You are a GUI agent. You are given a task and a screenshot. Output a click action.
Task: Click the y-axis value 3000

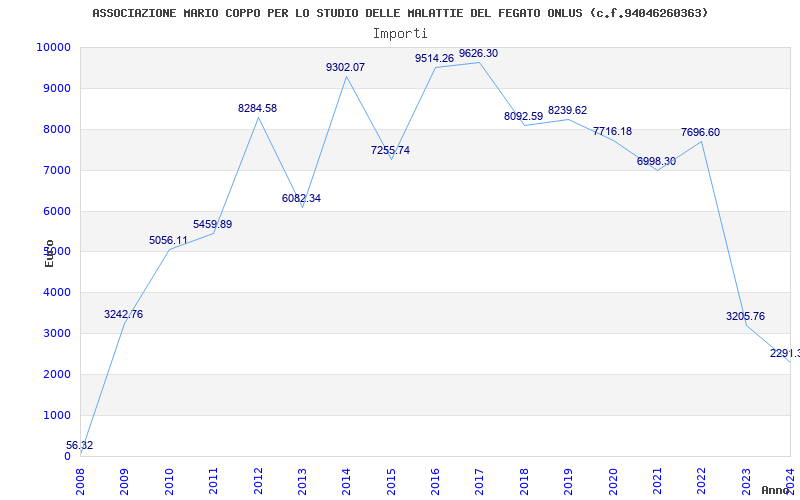[x=57, y=334]
